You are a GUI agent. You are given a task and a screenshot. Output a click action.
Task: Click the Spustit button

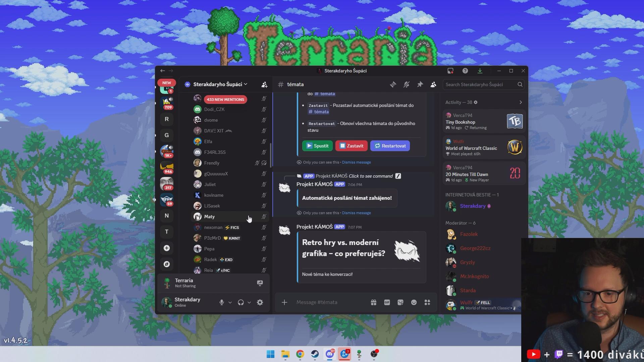tap(317, 146)
